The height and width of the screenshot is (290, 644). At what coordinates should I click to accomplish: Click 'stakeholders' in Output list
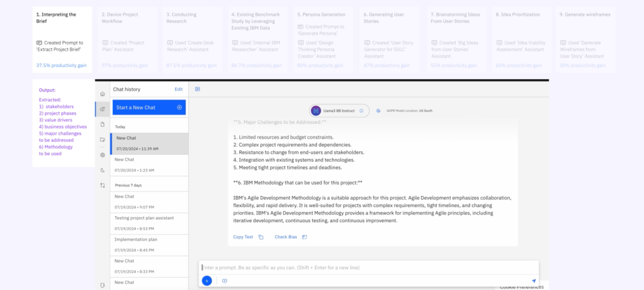[59, 107]
